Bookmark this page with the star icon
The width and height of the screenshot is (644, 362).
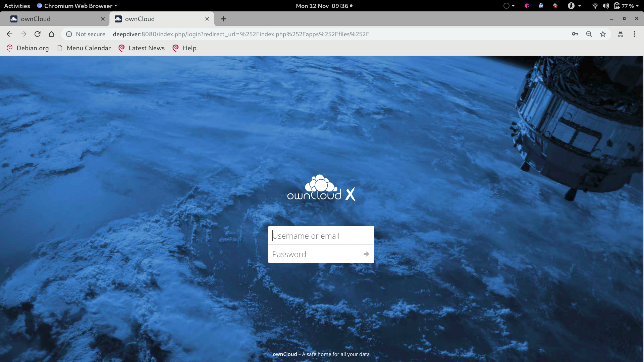603,34
